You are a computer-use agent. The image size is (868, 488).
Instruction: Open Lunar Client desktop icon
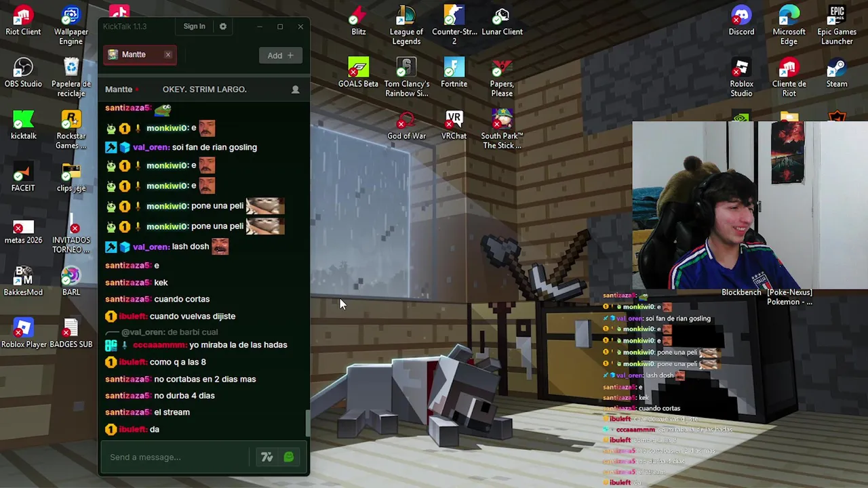tap(502, 21)
